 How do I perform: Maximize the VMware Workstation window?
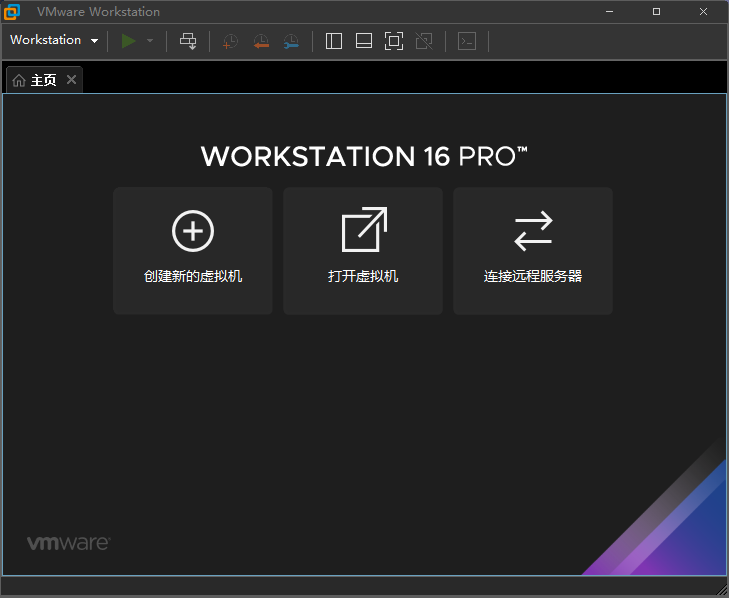point(656,11)
